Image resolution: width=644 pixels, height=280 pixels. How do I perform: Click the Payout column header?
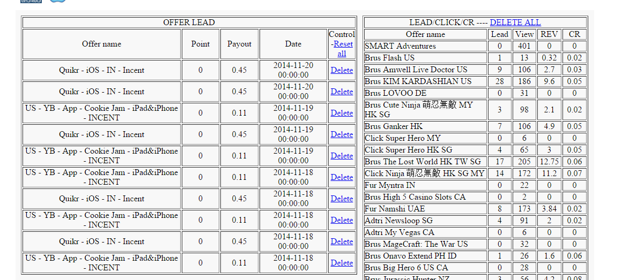pos(239,44)
